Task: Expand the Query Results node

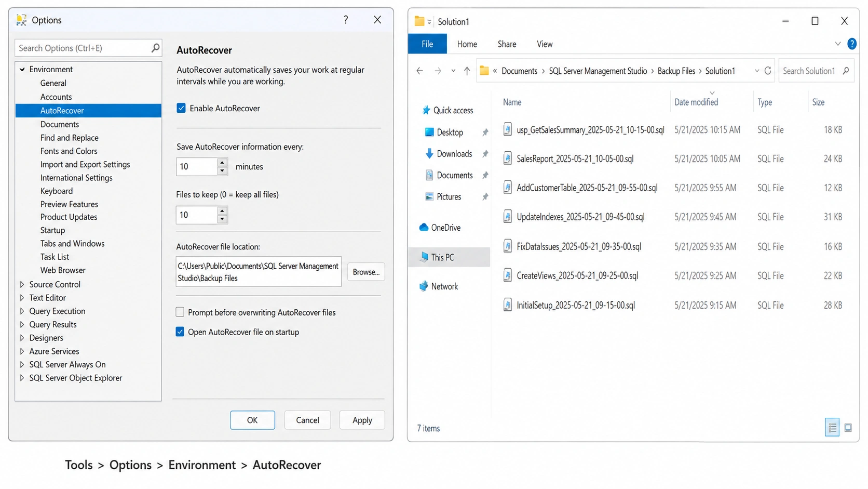Action: coord(22,324)
